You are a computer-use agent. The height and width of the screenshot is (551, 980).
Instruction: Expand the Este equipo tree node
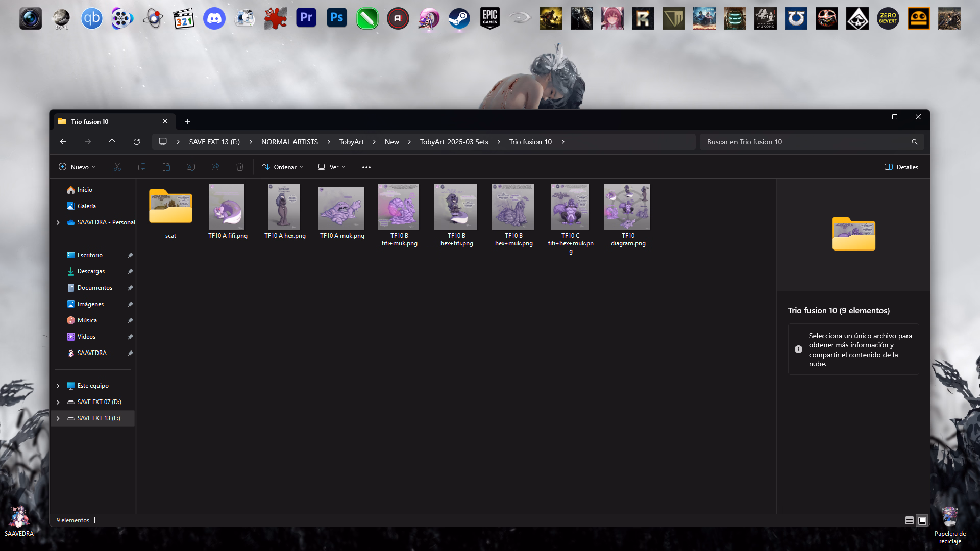(58, 386)
